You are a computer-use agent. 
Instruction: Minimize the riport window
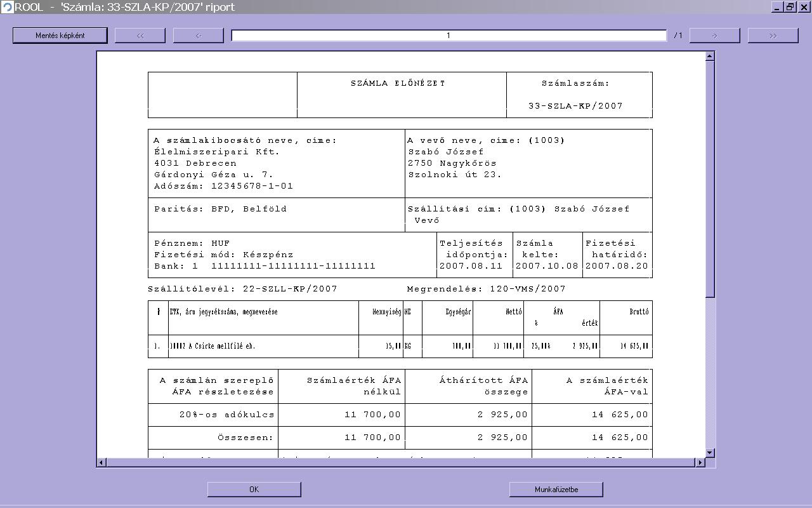tap(777, 7)
